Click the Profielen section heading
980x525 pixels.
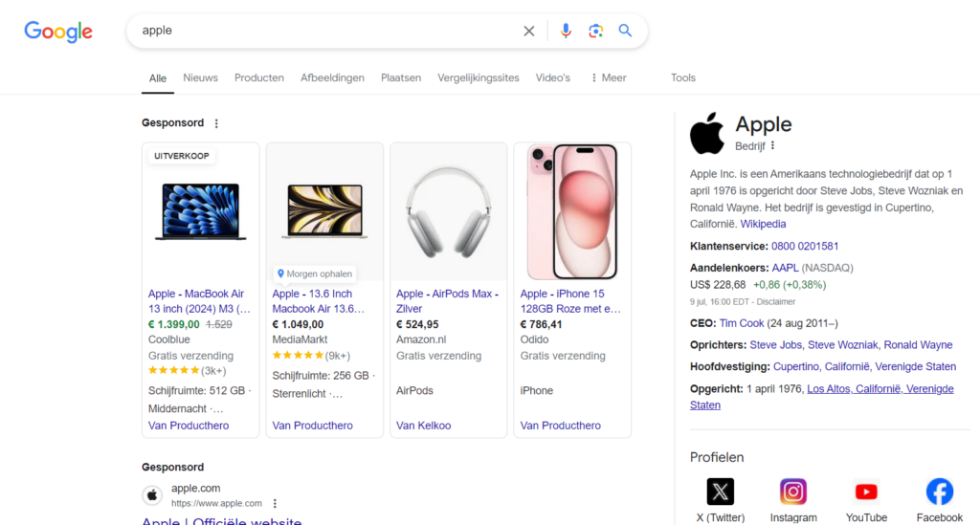(717, 457)
